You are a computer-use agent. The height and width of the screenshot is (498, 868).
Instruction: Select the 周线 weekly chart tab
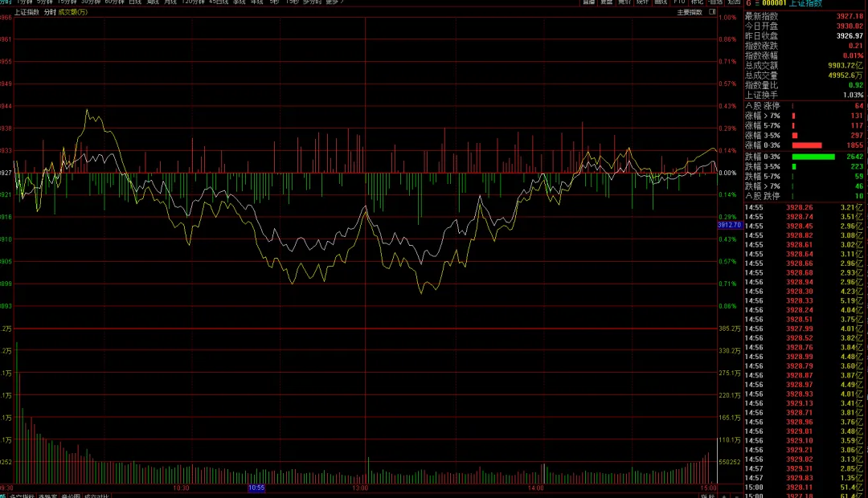coord(153,2)
